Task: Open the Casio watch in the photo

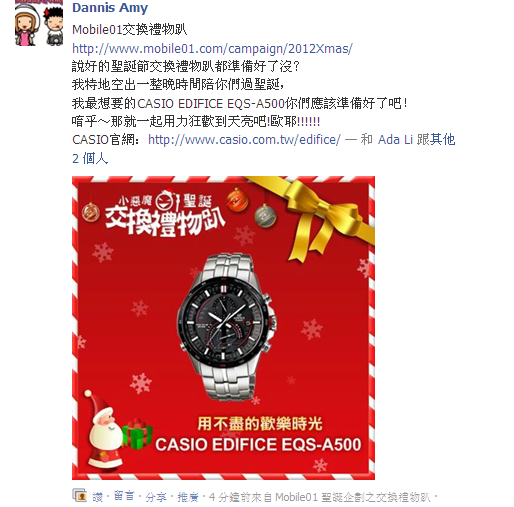Action: [x=227, y=327]
